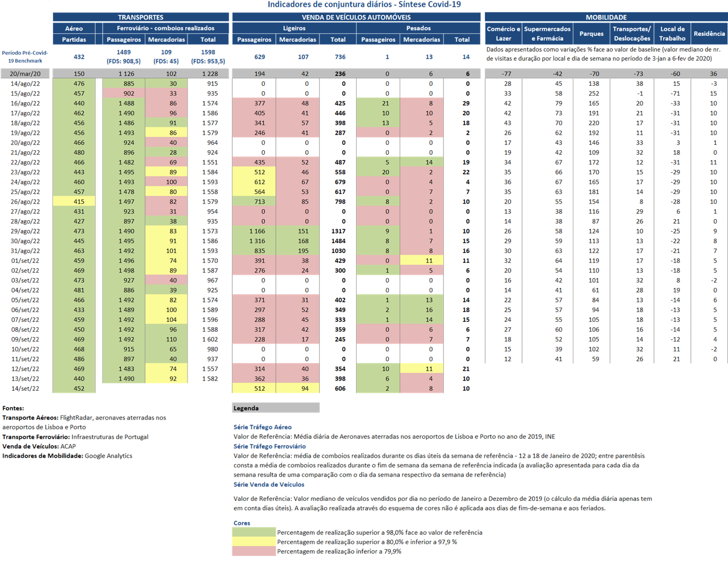Click the 'Série Venda de Veículos' heading
The image size is (728, 561).
[269, 484]
